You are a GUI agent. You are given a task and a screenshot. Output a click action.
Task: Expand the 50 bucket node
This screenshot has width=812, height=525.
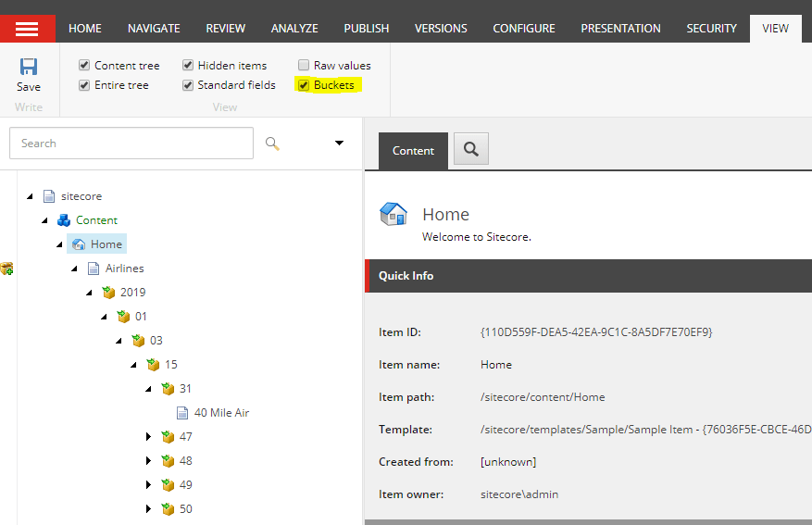pyautogui.click(x=149, y=509)
